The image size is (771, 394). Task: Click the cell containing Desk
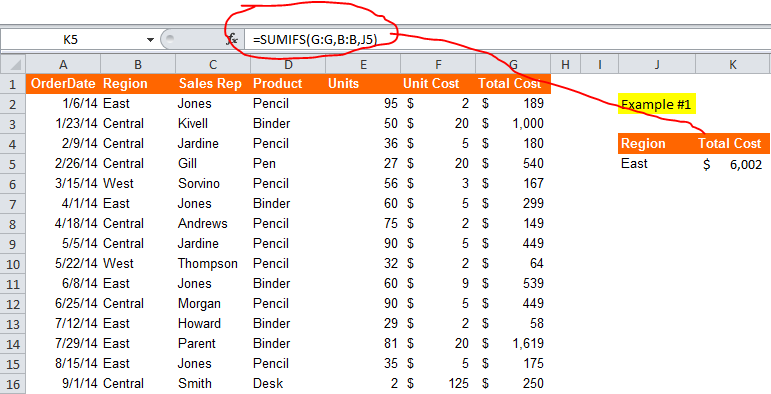point(288,384)
